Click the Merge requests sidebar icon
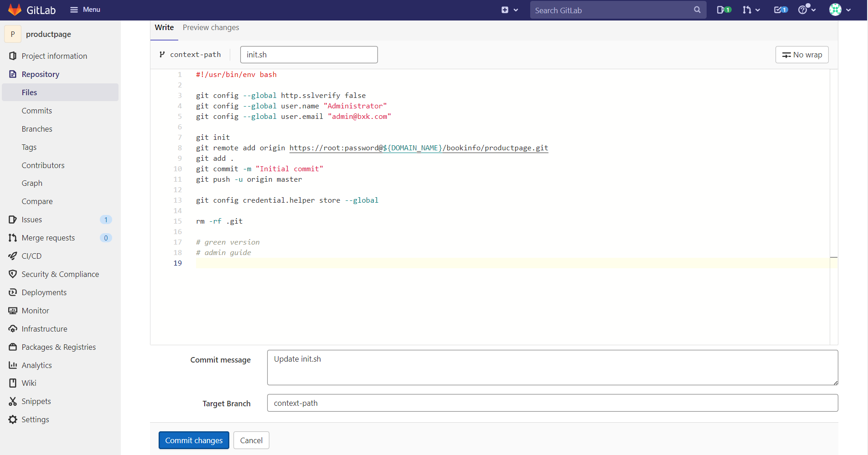Viewport: 868px width, 455px height. coord(13,238)
